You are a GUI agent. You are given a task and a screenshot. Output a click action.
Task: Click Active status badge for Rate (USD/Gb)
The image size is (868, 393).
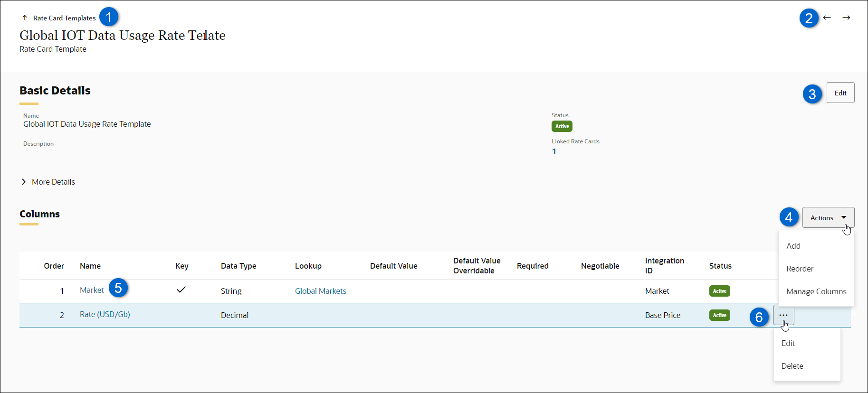[x=719, y=315]
